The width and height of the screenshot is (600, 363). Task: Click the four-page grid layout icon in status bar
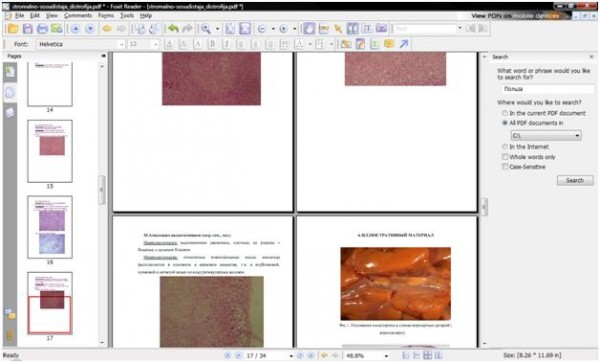427,356
